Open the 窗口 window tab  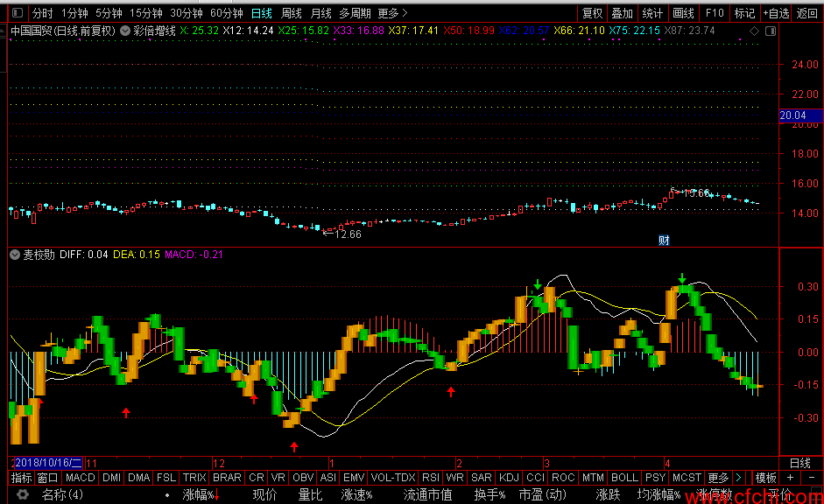click(47, 478)
